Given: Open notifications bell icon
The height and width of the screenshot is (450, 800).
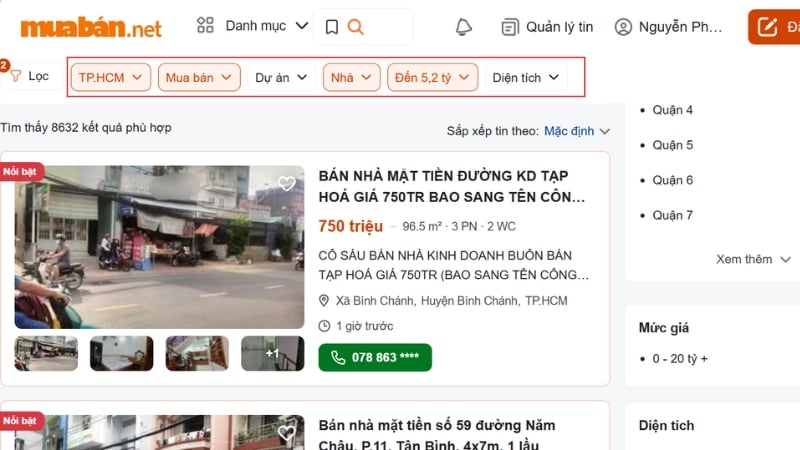Looking at the screenshot, I should point(463,27).
